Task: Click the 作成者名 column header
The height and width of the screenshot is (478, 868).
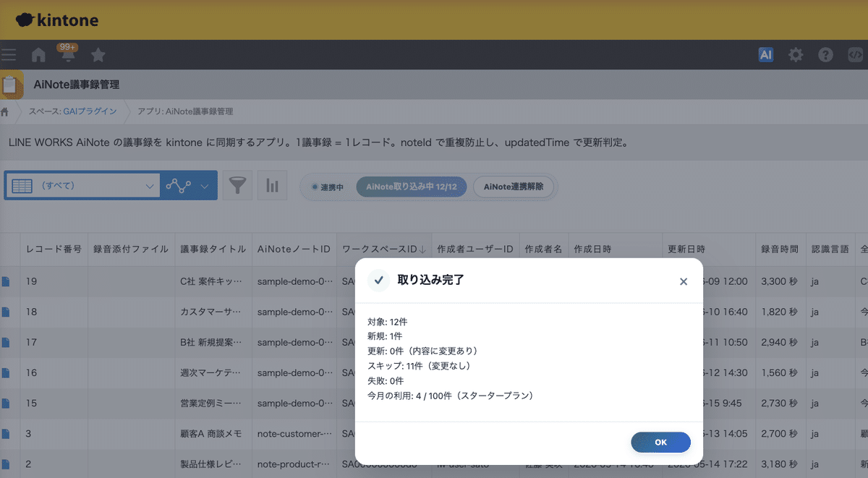Action: tap(543, 249)
